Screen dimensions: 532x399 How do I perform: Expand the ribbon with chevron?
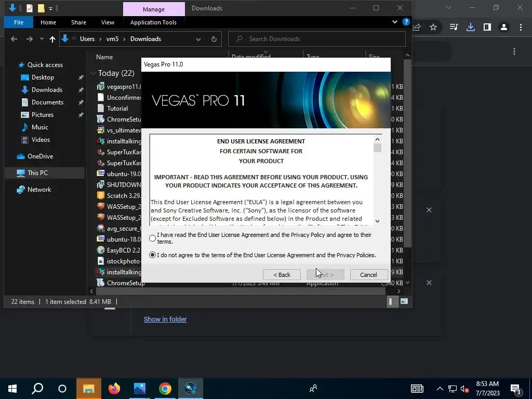395,22
